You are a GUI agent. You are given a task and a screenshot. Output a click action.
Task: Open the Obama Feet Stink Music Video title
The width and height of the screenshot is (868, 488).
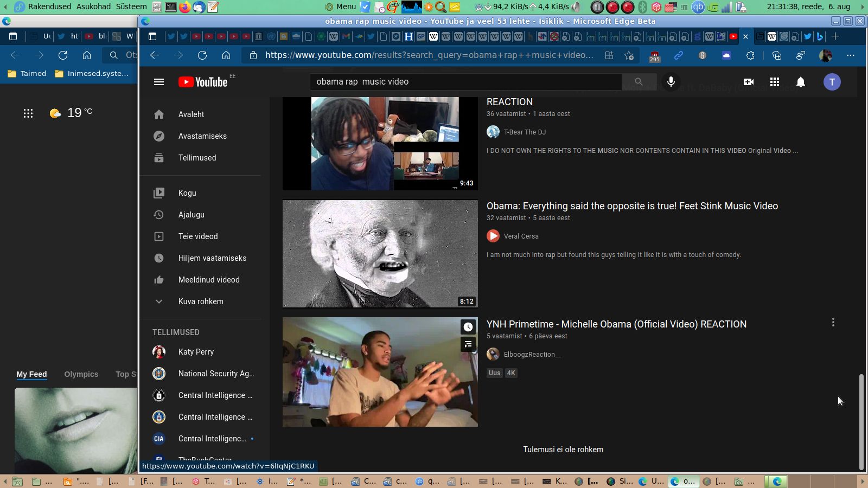click(632, 206)
